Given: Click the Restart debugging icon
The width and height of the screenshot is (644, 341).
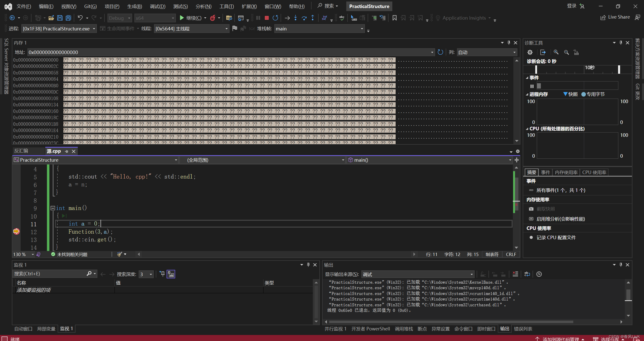Looking at the screenshot, I should pos(275,18).
